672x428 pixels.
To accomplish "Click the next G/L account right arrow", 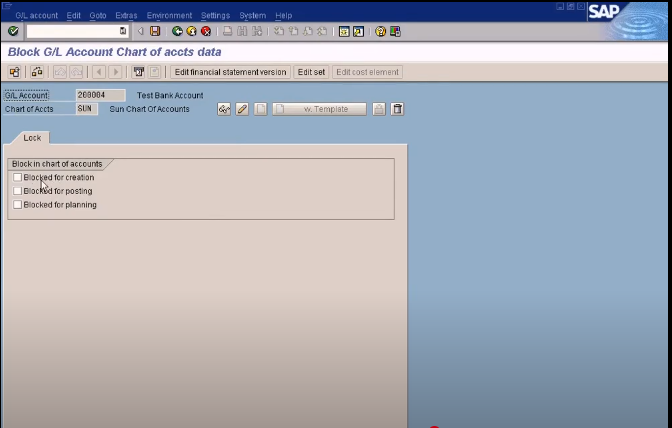I will tap(115, 72).
